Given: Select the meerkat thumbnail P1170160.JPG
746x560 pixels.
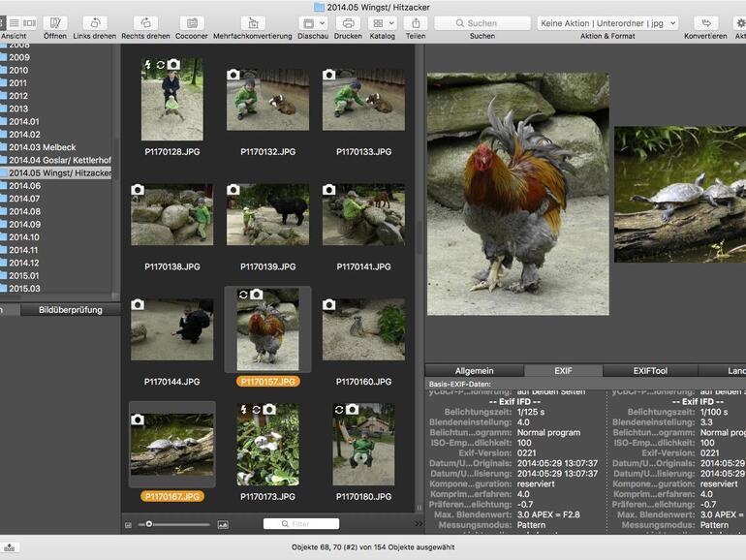Looking at the screenshot, I should [x=363, y=329].
